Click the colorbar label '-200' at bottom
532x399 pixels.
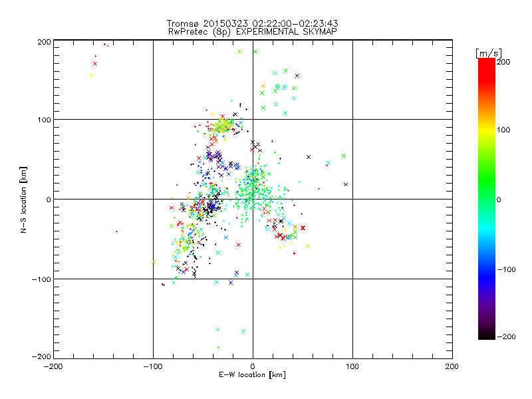point(506,337)
